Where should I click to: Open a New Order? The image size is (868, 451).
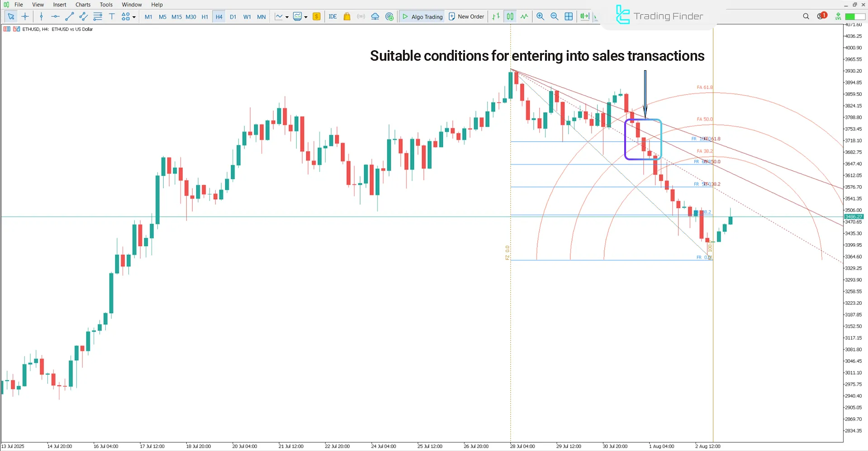[466, 17]
